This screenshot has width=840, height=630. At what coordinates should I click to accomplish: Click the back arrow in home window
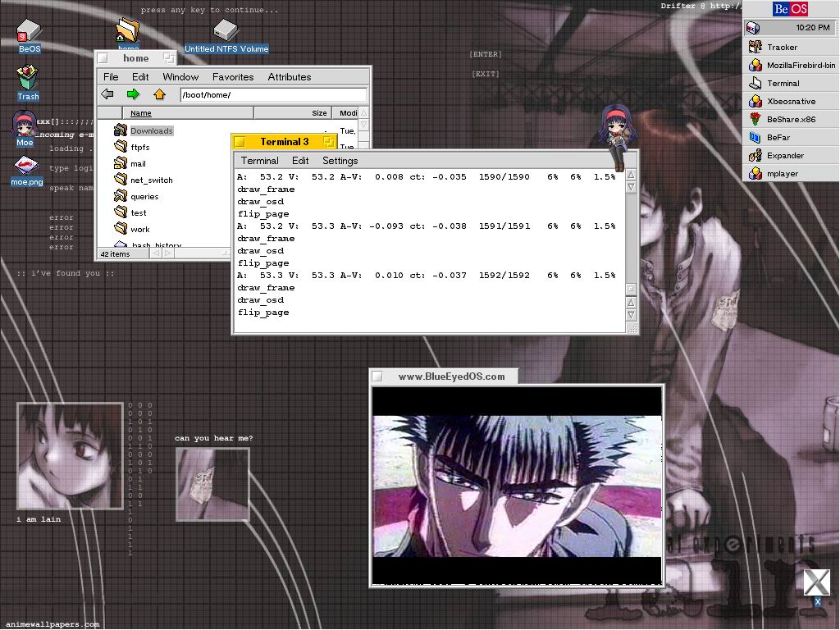[x=107, y=95]
